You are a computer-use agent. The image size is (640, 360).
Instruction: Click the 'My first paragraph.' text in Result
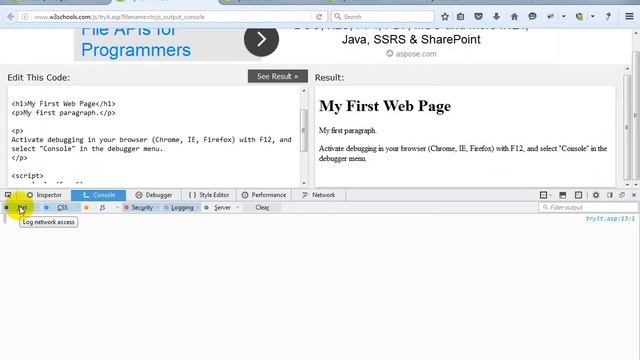tap(347, 131)
